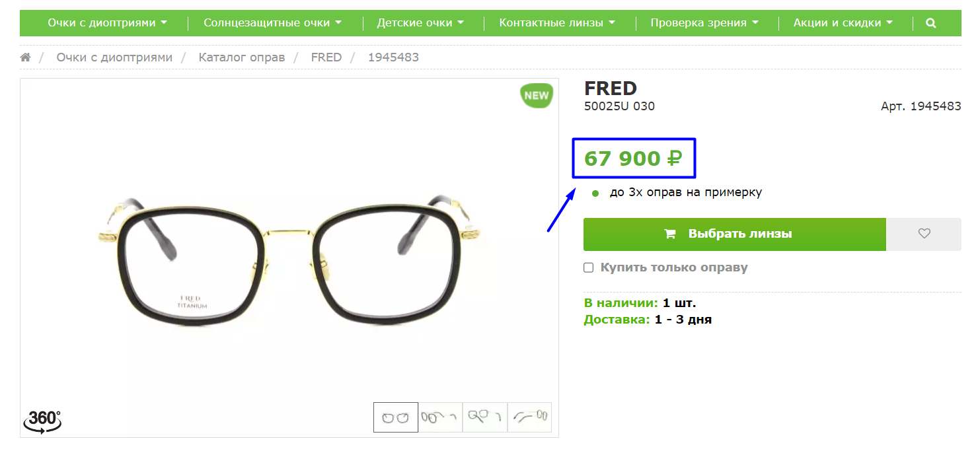Add frame to favorites with heart icon
The height and width of the screenshot is (453, 980).
924,234
